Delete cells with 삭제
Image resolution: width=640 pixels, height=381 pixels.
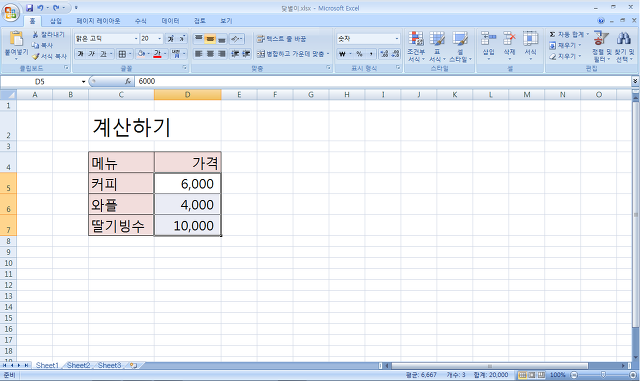click(x=509, y=46)
